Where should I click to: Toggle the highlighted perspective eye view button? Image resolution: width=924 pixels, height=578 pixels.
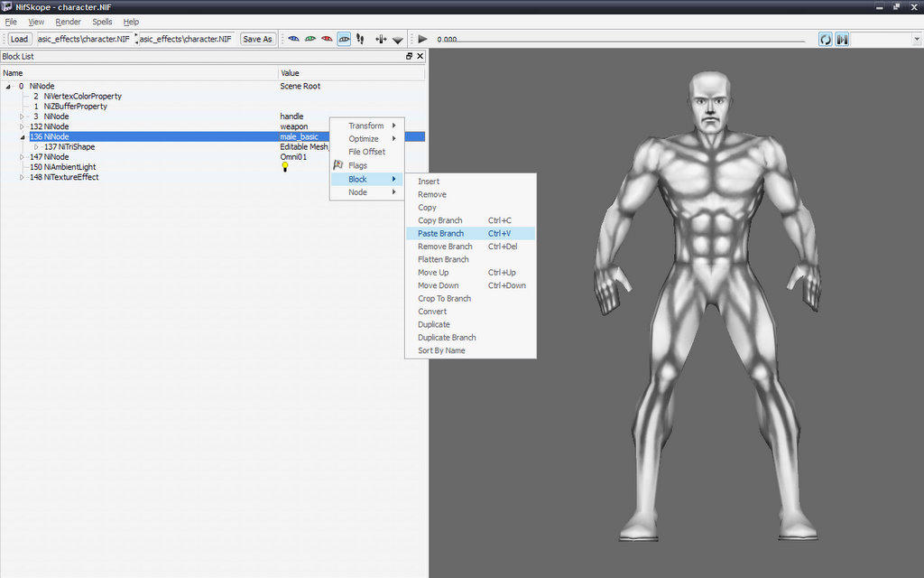(344, 39)
